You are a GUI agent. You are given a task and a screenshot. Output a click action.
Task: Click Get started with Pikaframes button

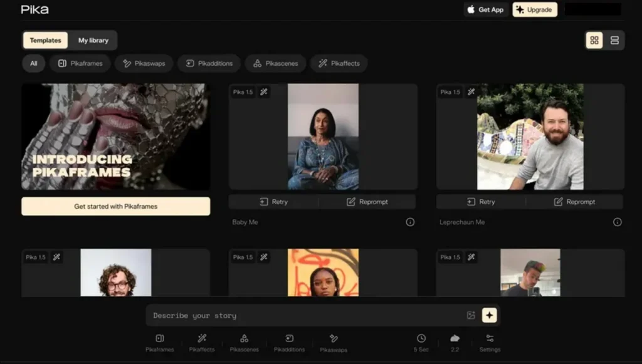coord(115,206)
